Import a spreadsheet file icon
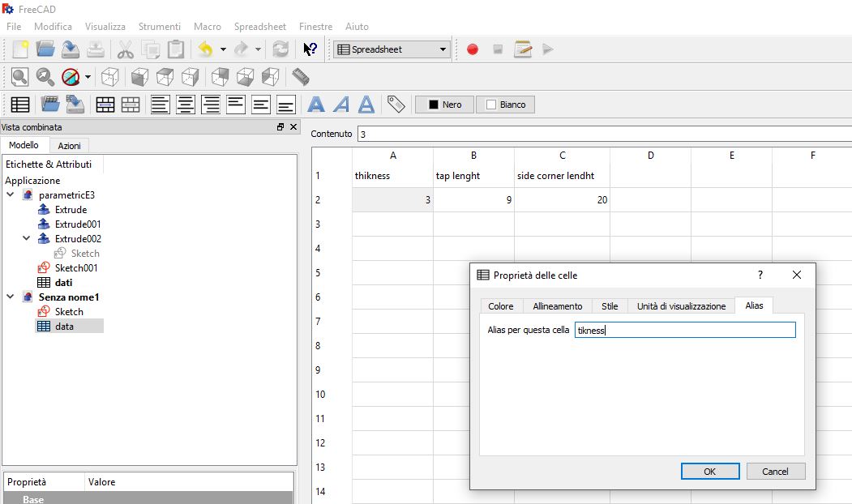 click(x=50, y=105)
